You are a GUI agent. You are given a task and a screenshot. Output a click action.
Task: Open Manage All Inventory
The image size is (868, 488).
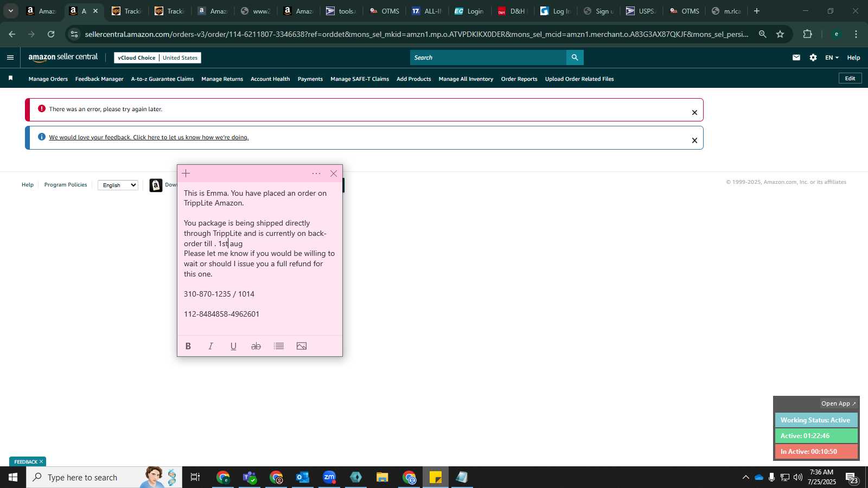click(x=466, y=79)
